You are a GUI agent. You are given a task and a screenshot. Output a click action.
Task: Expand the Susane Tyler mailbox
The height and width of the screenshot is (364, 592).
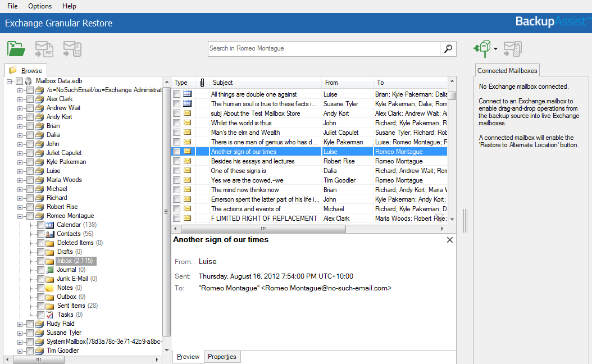(x=20, y=333)
